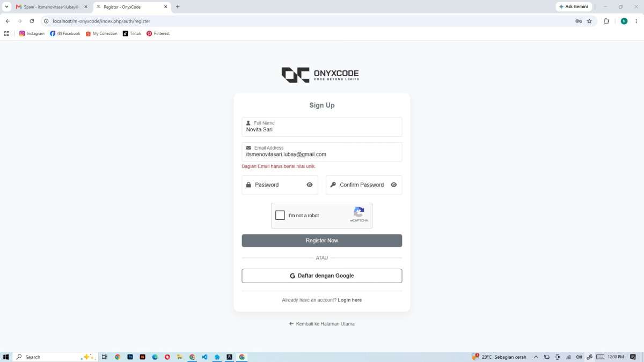Bookmark this page with the star icon
Viewport: 644px width, 362px height.
589,21
